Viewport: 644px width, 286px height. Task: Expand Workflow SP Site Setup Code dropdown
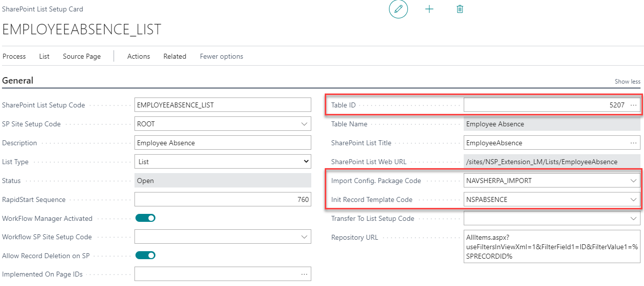(x=304, y=237)
